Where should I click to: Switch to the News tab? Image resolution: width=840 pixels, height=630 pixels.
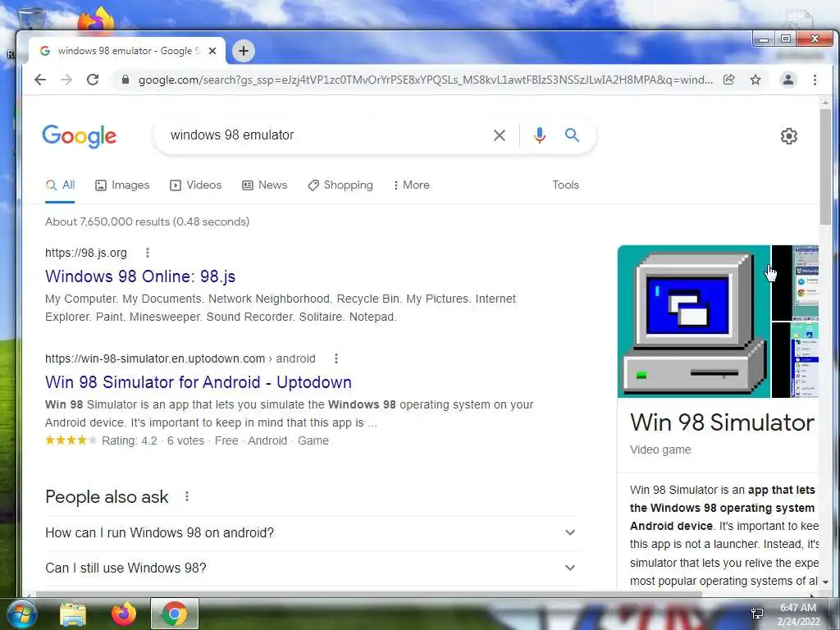[x=265, y=185]
